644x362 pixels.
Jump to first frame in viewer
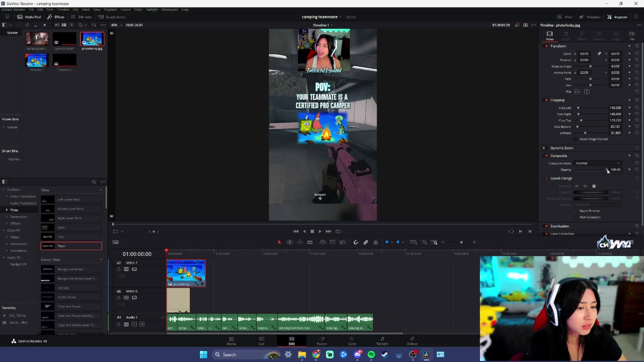(296, 231)
